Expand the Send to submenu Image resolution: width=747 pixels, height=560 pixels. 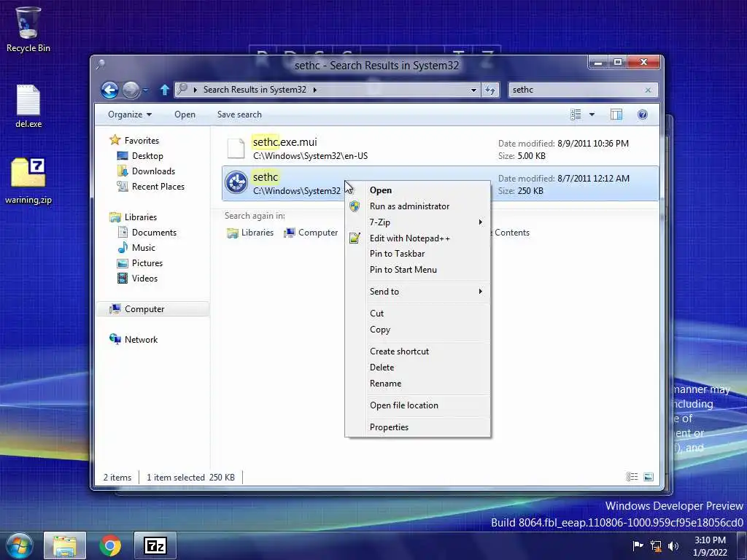pos(418,292)
